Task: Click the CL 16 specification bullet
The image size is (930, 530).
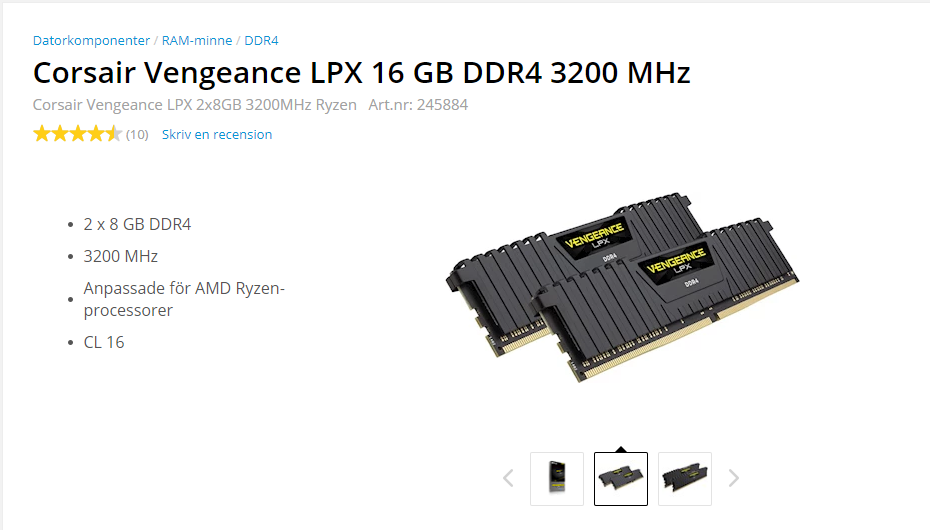Action: point(104,342)
